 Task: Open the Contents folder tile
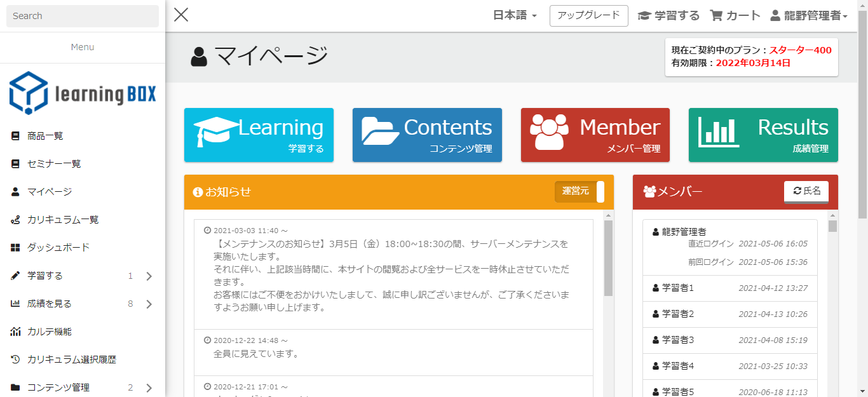pos(427,135)
